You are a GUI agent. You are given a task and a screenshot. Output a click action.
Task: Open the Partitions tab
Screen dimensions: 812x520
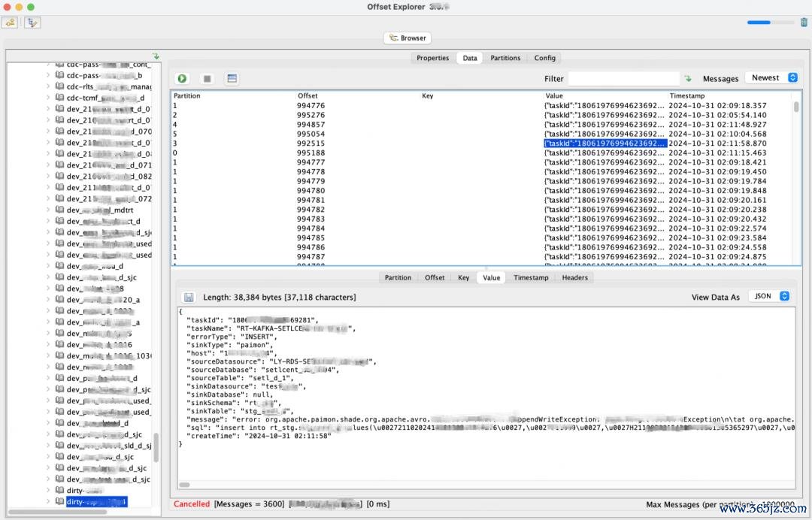pyautogui.click(x=505, y=58)
